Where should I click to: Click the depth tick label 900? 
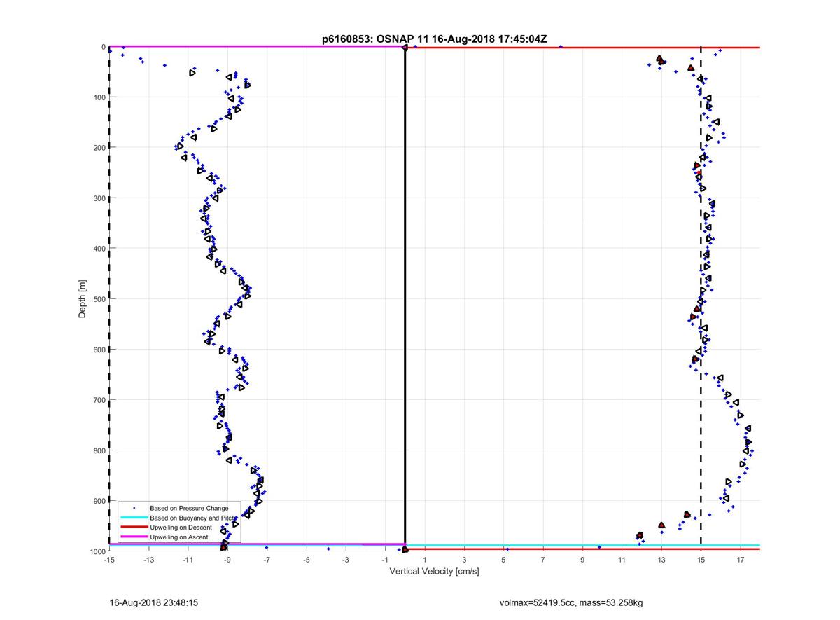99,501
